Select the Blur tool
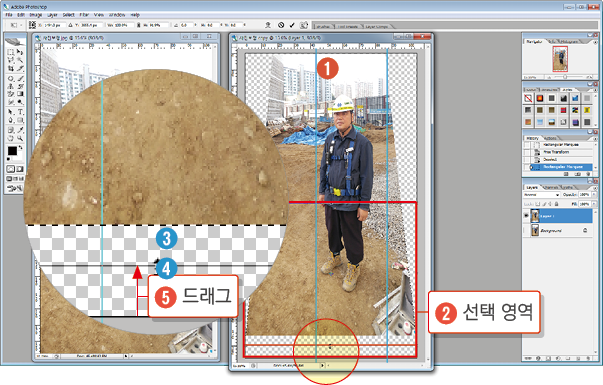 [10, 102]
